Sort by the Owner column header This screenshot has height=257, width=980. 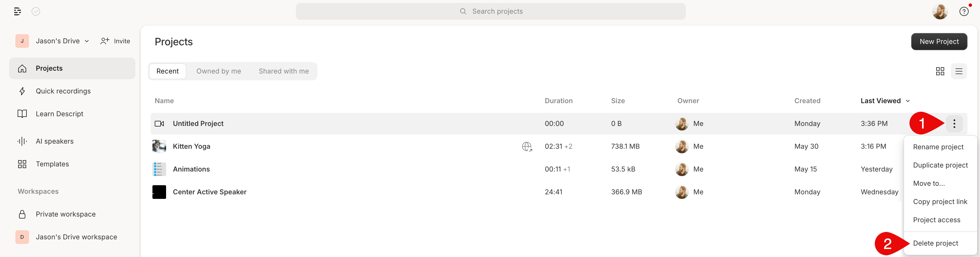tap(688, 101)
